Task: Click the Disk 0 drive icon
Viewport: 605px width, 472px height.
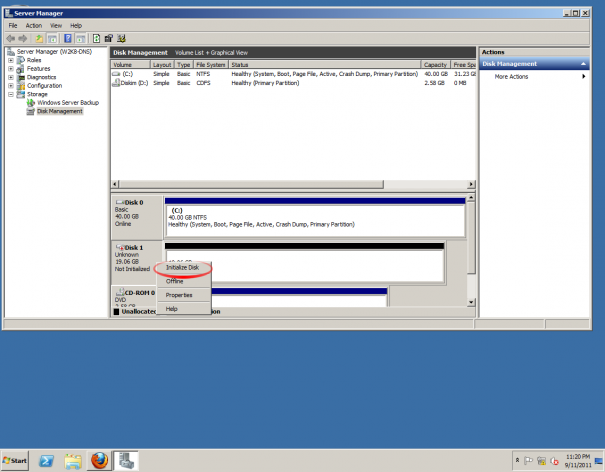Action: (120, 202)
